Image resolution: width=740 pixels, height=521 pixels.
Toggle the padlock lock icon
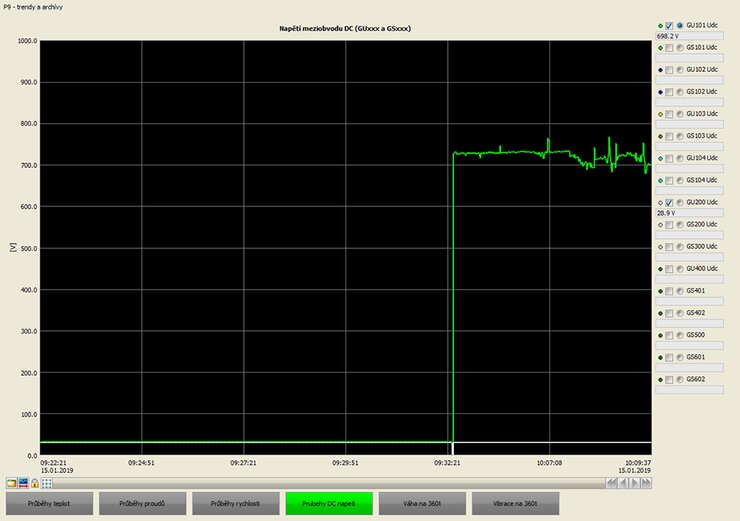(35, 483)
